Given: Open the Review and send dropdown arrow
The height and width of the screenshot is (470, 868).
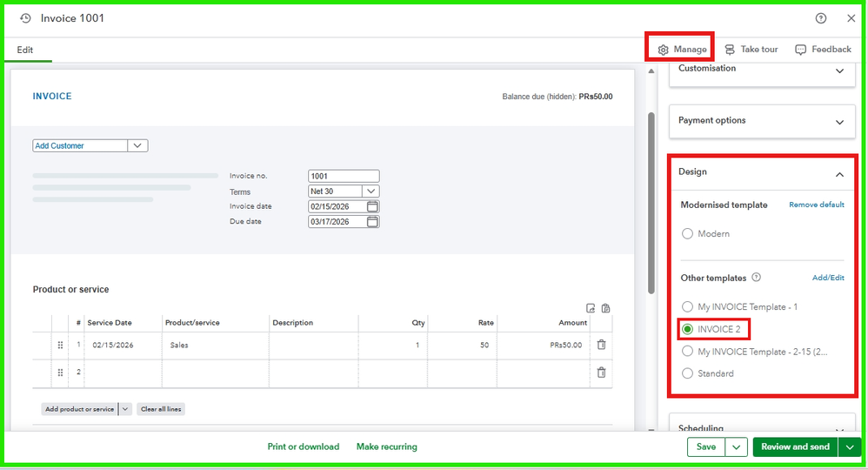Looking at the screenshot, I should (850, 446).
